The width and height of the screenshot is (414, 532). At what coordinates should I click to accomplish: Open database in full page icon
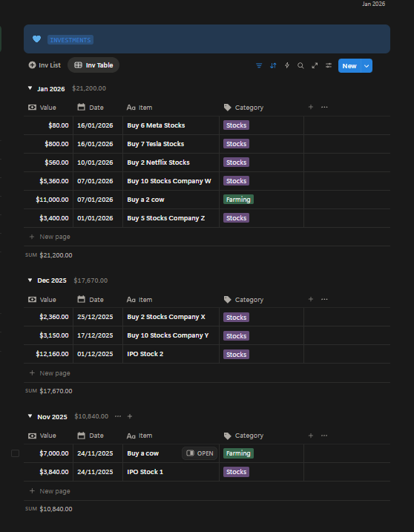pyautogui.click(x=315, y=65)
